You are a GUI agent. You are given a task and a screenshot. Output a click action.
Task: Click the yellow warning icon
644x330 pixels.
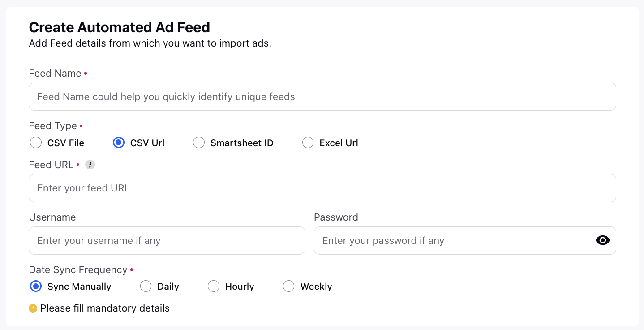pos(33,308)
